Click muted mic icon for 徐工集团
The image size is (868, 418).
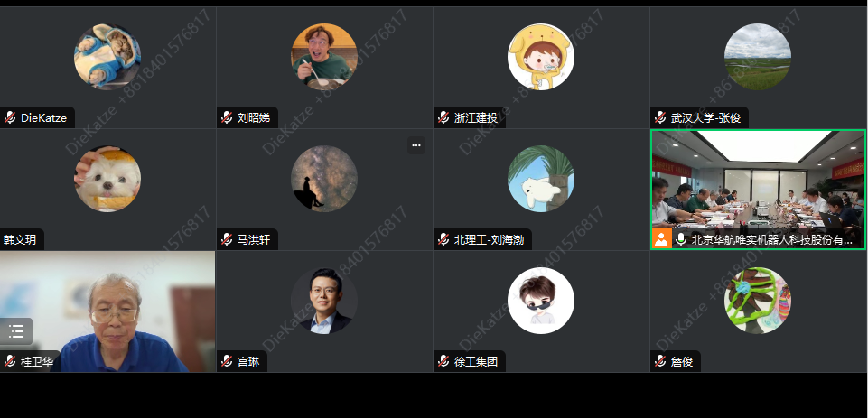tap(443, 361)
